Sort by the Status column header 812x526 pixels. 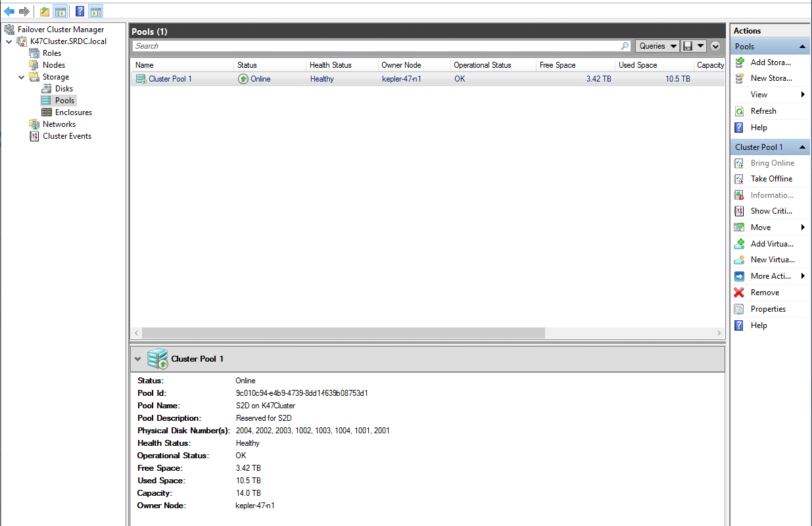[x=270, y=65]
